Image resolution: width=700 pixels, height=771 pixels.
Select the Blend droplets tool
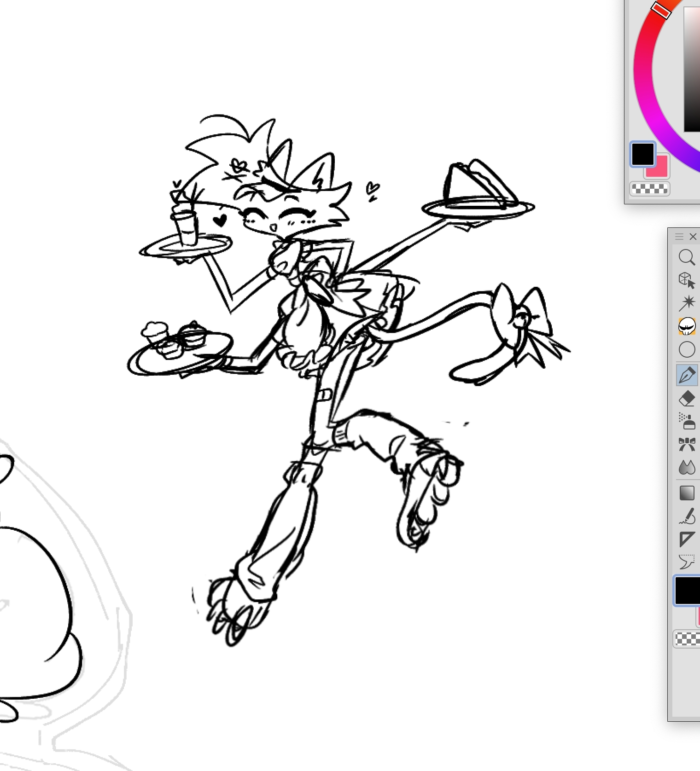click(687, 468)
